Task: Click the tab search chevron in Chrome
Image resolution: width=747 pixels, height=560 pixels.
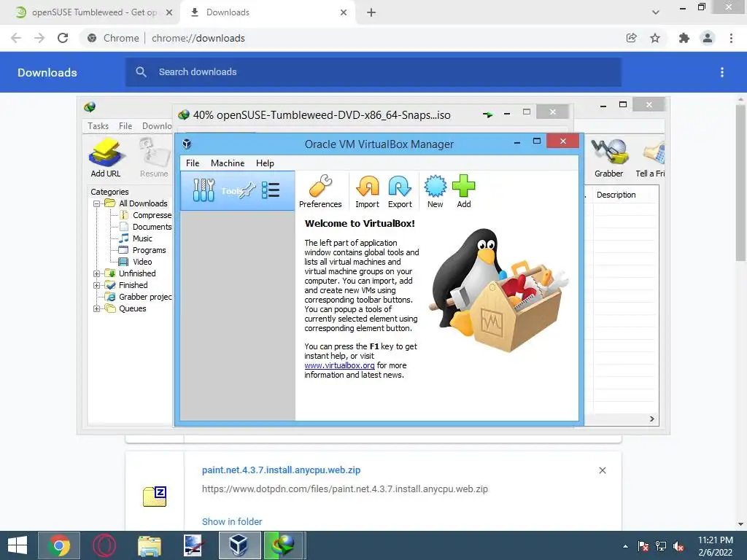Action: click(x=656, y=12)
